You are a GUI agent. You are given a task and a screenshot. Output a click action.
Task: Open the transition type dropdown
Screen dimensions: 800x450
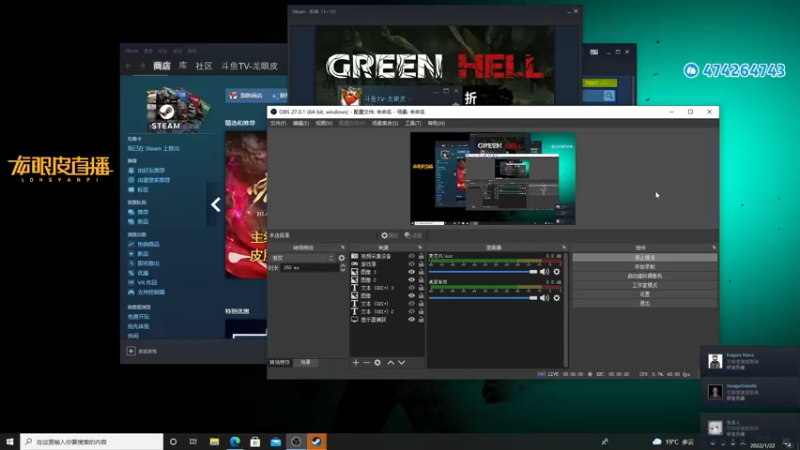pyautogui.click(x=303, y=258)
